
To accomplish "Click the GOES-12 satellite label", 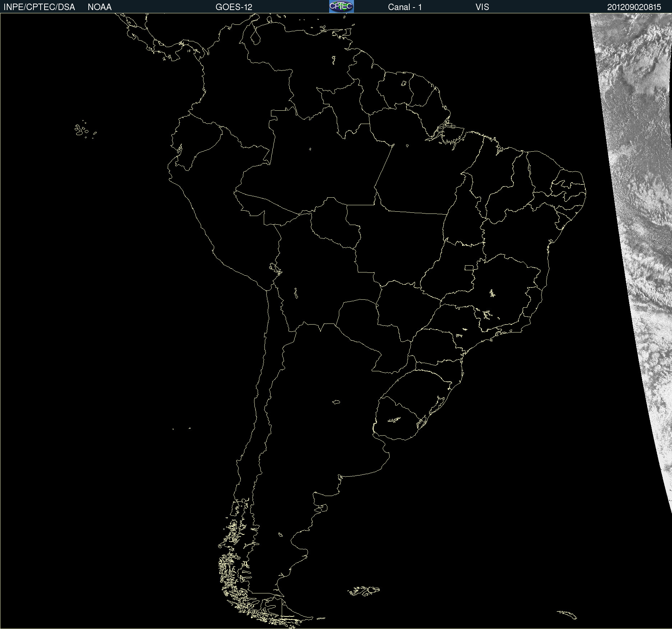I will tap(234, 7).
